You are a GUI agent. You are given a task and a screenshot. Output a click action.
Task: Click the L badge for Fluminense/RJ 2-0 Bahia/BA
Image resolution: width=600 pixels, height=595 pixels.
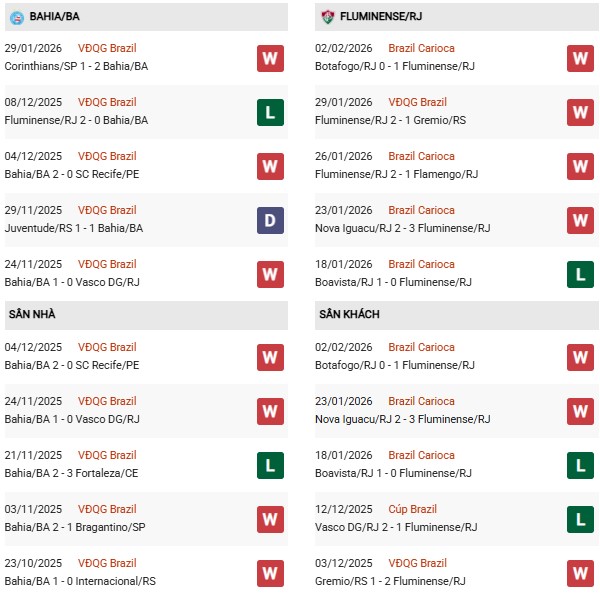[270, 112]
